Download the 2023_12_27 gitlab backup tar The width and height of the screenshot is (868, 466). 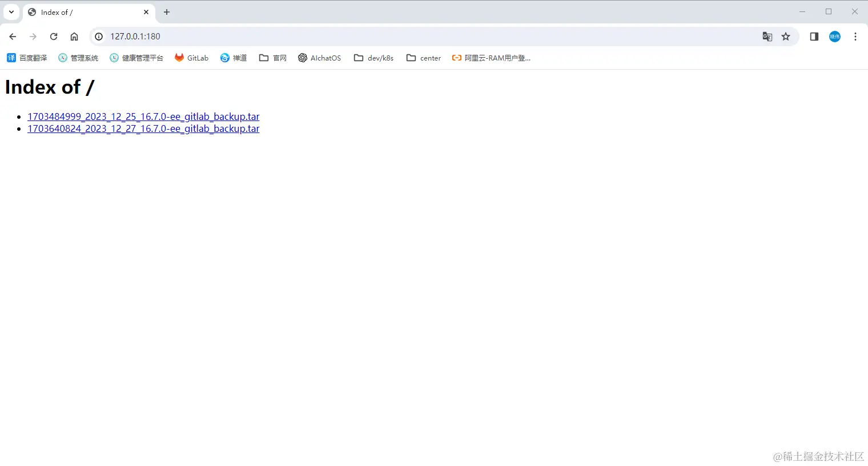click(143, 128)
